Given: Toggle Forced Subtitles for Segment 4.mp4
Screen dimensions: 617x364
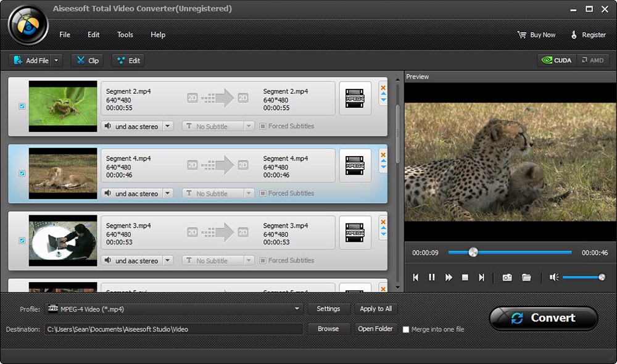Looking at the screenshot, I should pyautogui.click(x=262, y=193).
